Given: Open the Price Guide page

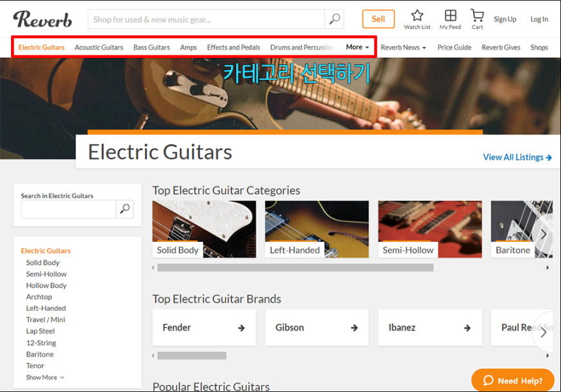Looking at the screenshot, I should click(x=455, y=48).
